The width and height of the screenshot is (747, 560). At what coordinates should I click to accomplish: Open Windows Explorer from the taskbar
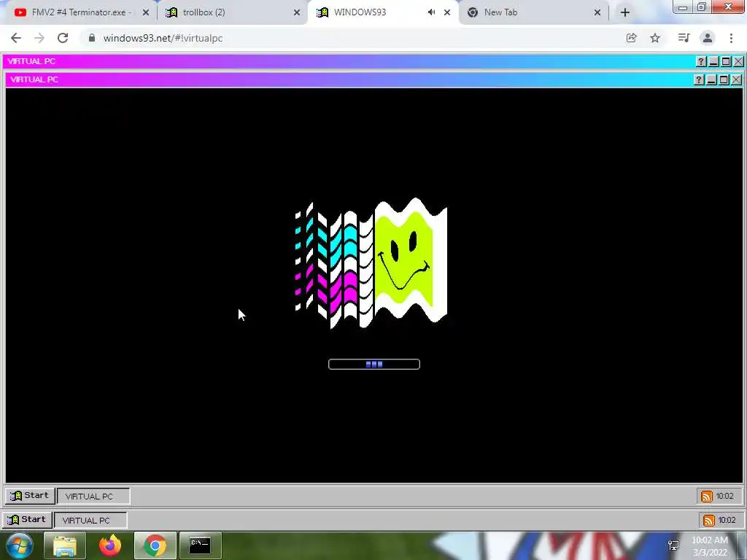pos(65,545)
